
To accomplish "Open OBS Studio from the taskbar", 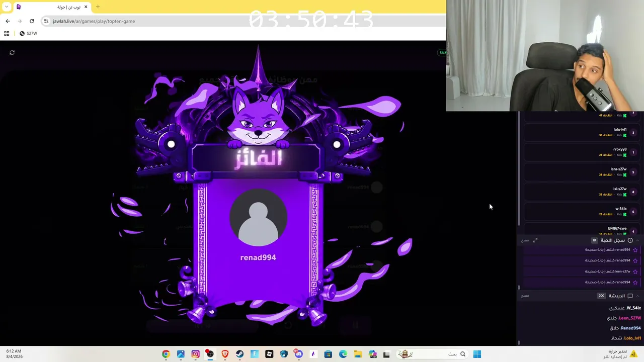I will [x=210, y=354].
